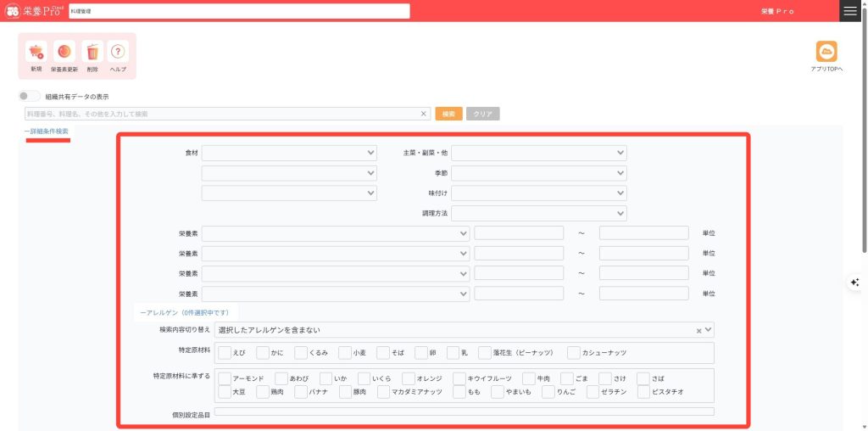868x431 pixels.
Task: Go to アプリTOPへ orange icon
Action: (826, 52)
